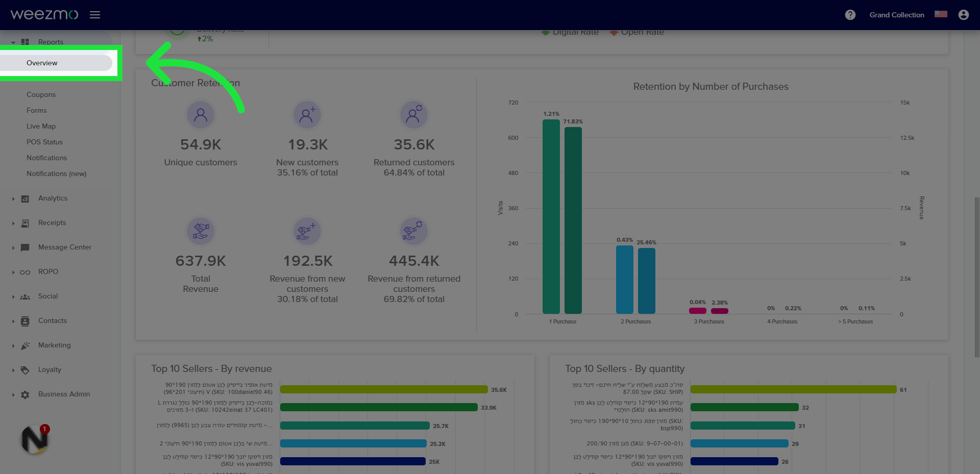Click the Business Admin gear icon
The height and width of the screenshot is (474, 980).
(x=25, y=394)
